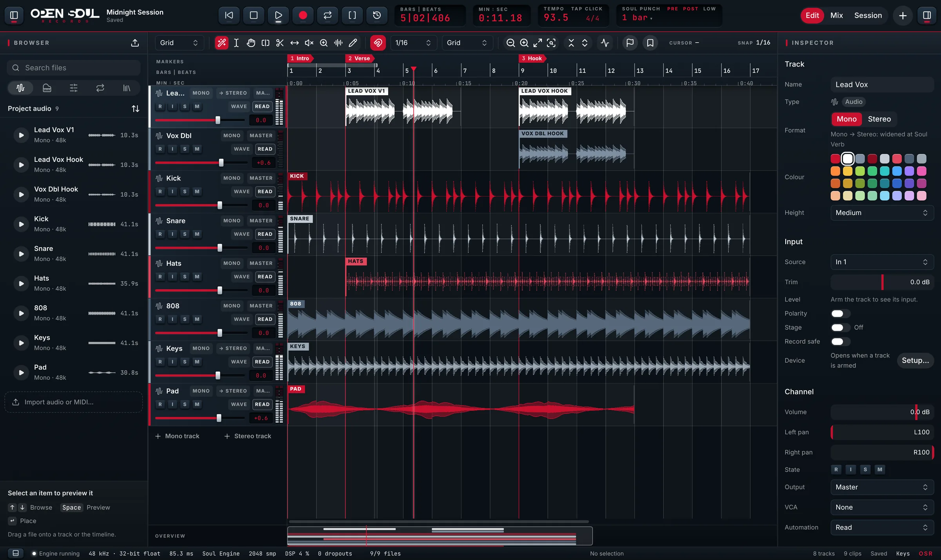Add a Mono track
Image resolution: width=941 pixels, height=560 pixels.
pos(177,436)
